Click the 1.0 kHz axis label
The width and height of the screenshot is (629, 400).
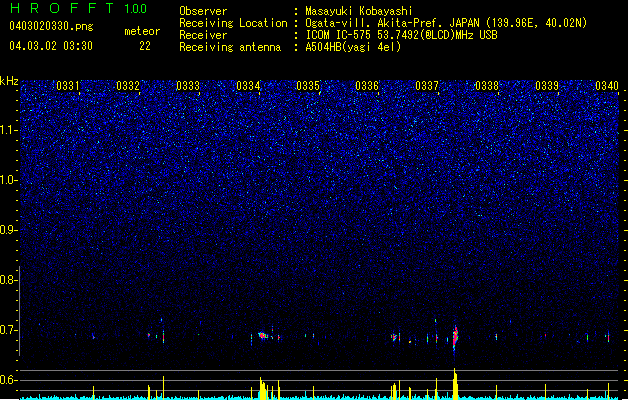click(9, 180)
